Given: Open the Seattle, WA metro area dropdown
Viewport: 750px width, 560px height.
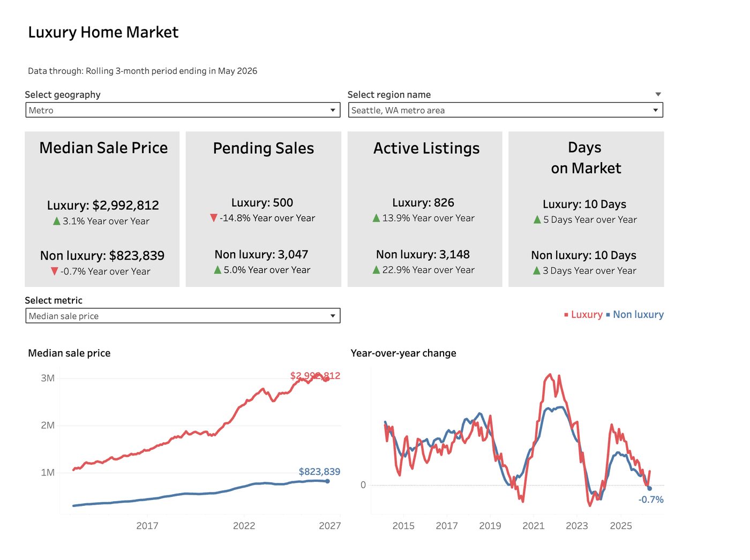Looking at the screenshot, I should pyautogui.click(x=505, y=110).
